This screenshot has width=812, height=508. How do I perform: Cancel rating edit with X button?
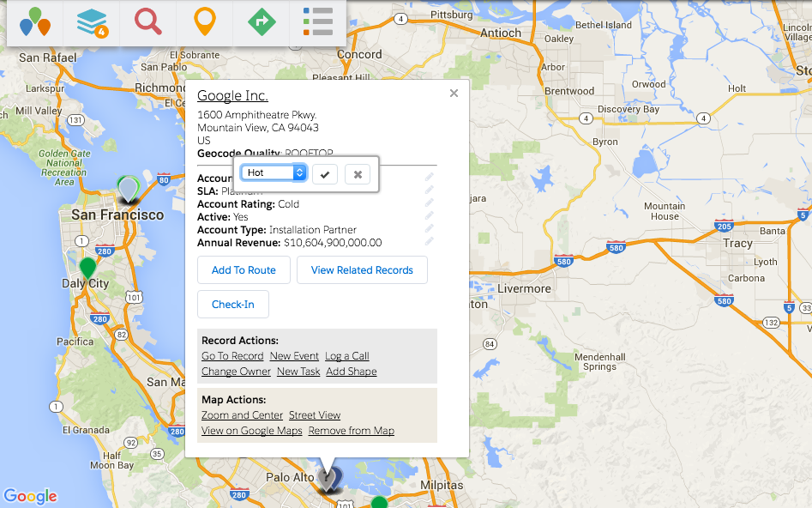(x=358, y=174)
